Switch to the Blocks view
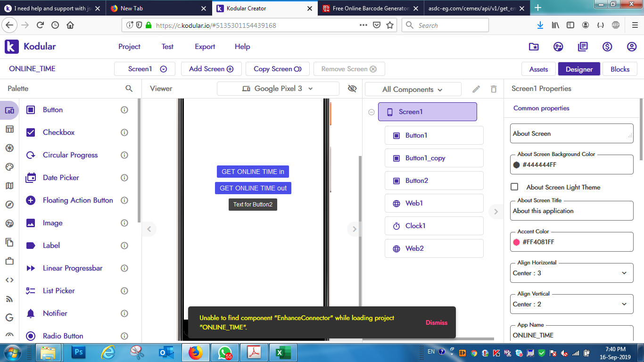 point(619,69)
